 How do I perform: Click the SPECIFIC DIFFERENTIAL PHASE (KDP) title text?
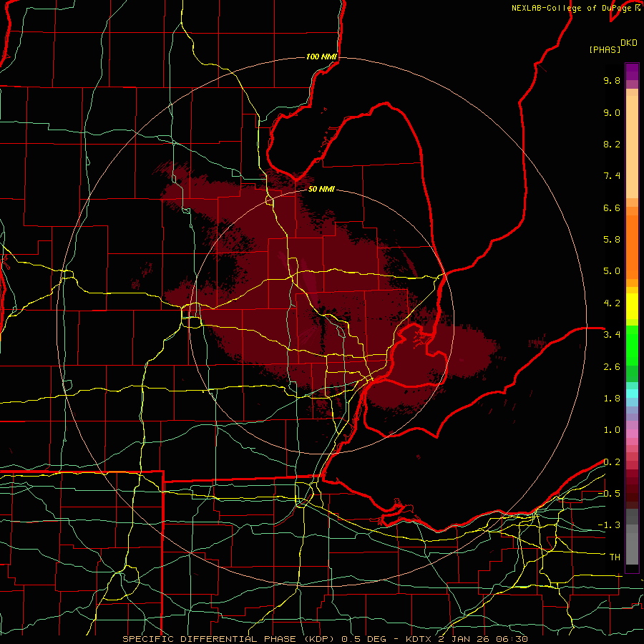pyautogui.click(x=228, y=639)
